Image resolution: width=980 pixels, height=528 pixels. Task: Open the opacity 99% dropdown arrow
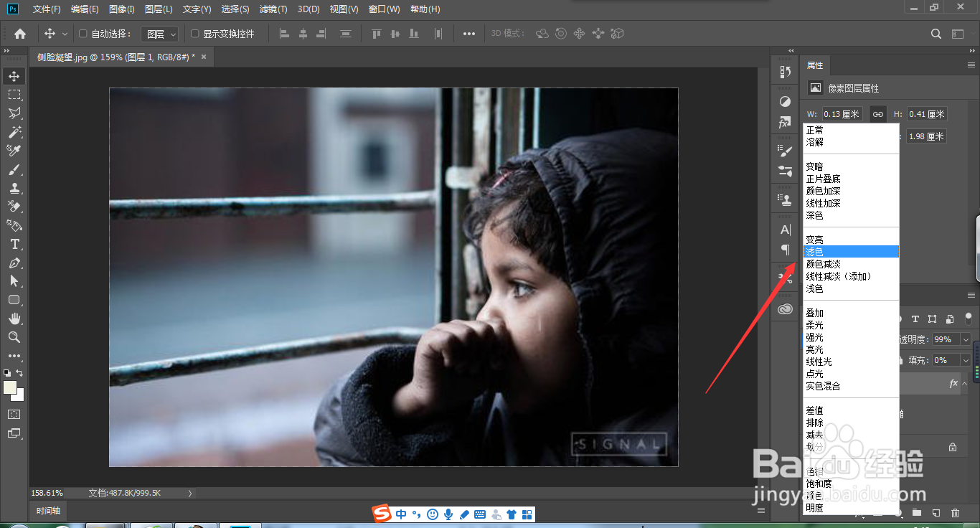(x=965, y=339)
